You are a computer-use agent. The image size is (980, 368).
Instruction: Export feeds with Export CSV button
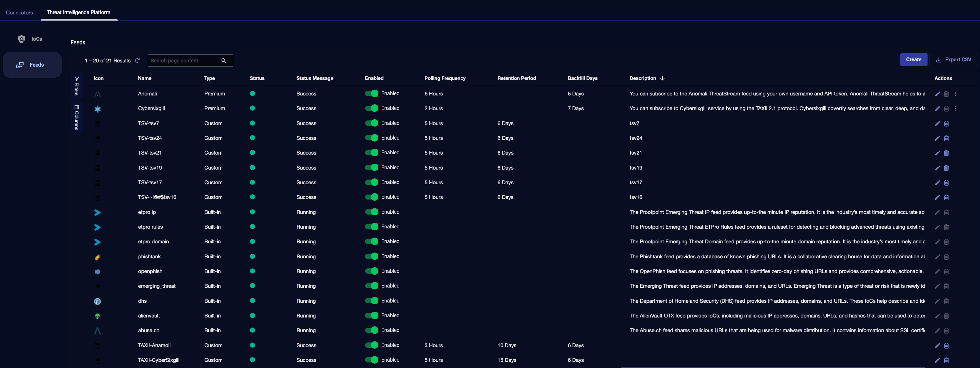[953, 60]
